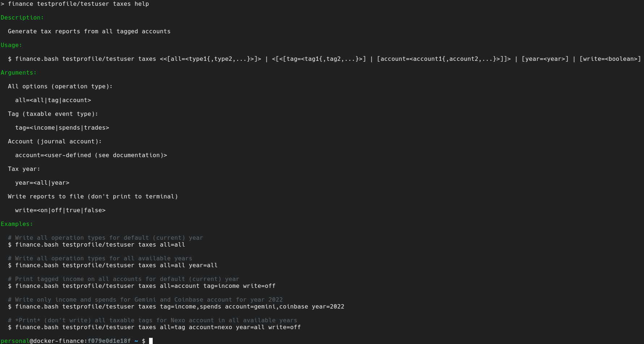
Task: Click the terminal cursor at the prompt
Action: point(151,341)
